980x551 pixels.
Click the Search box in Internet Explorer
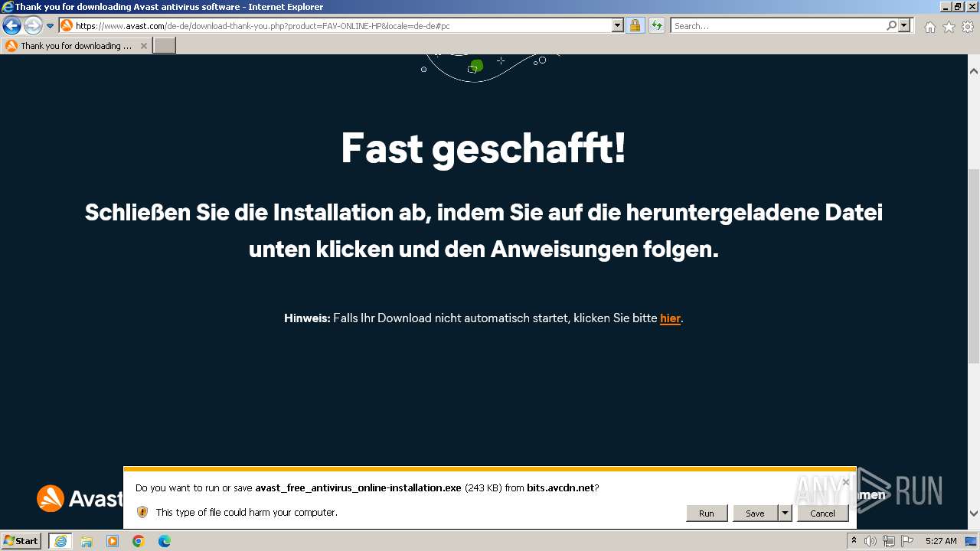(779, 25)
